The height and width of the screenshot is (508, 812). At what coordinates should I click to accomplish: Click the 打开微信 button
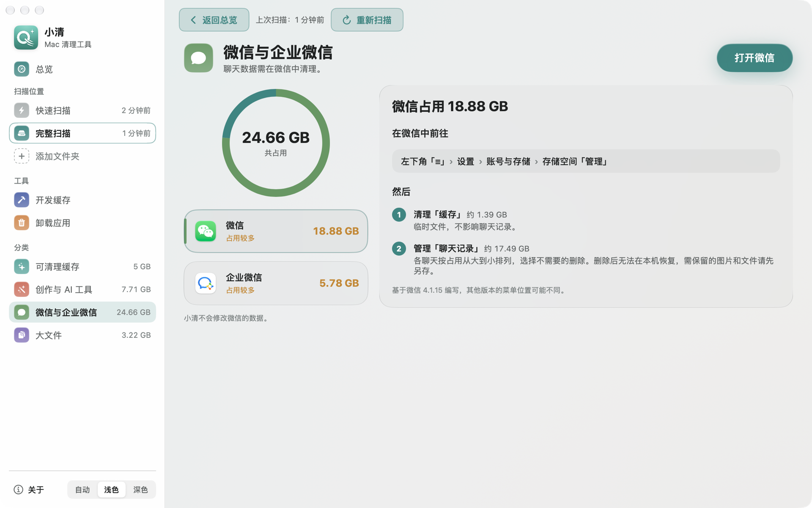(x=754, y=58)
